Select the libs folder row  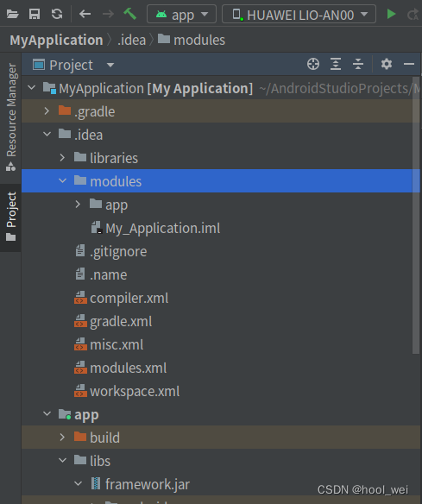(x=221, y=461)
